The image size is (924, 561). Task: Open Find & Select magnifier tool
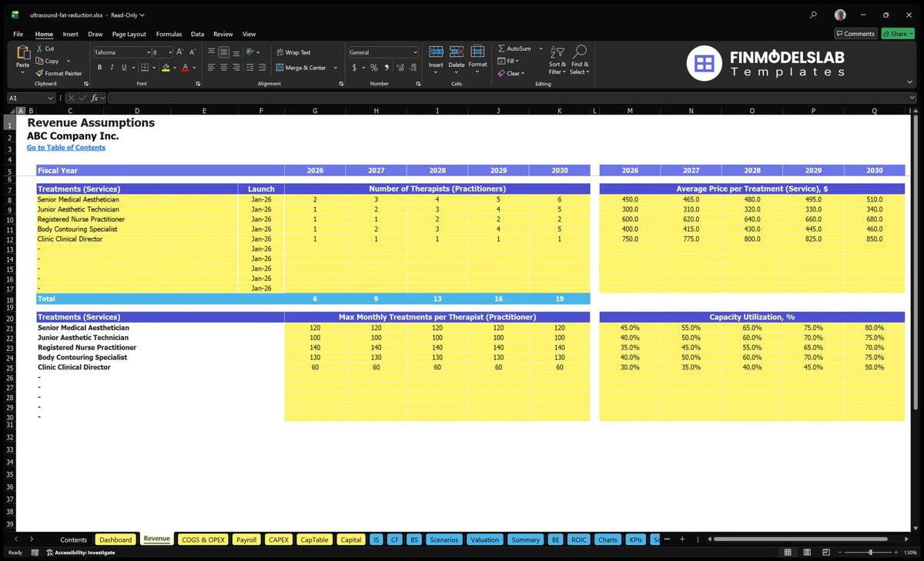[x=580, y=59]
